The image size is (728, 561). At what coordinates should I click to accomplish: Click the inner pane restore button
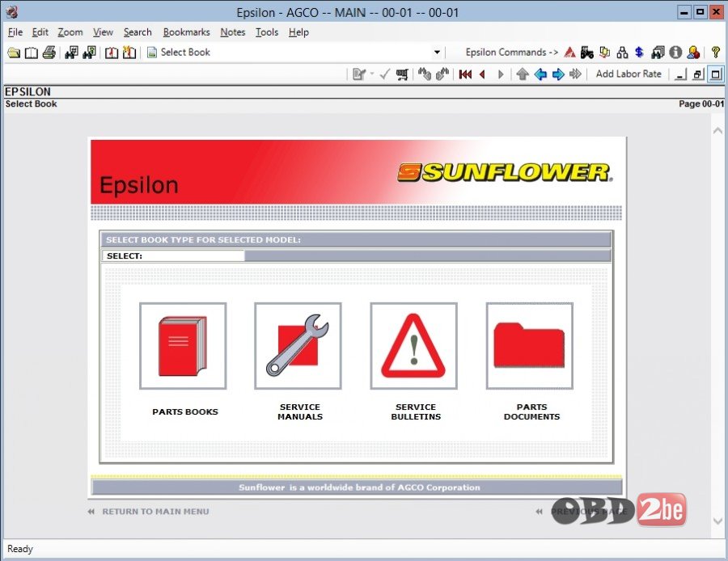698,74
